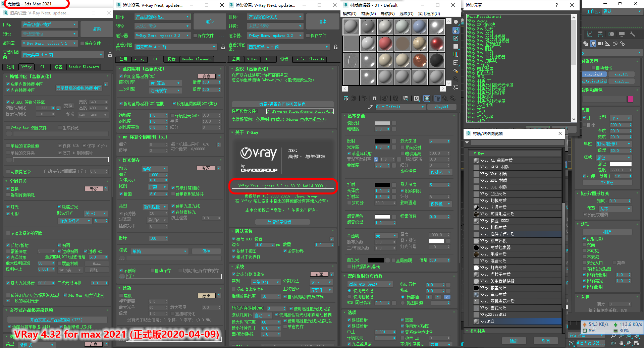Click the Make Preview filmstrip icon
This screenshot has width=644, height=348.
coord(456,62)
